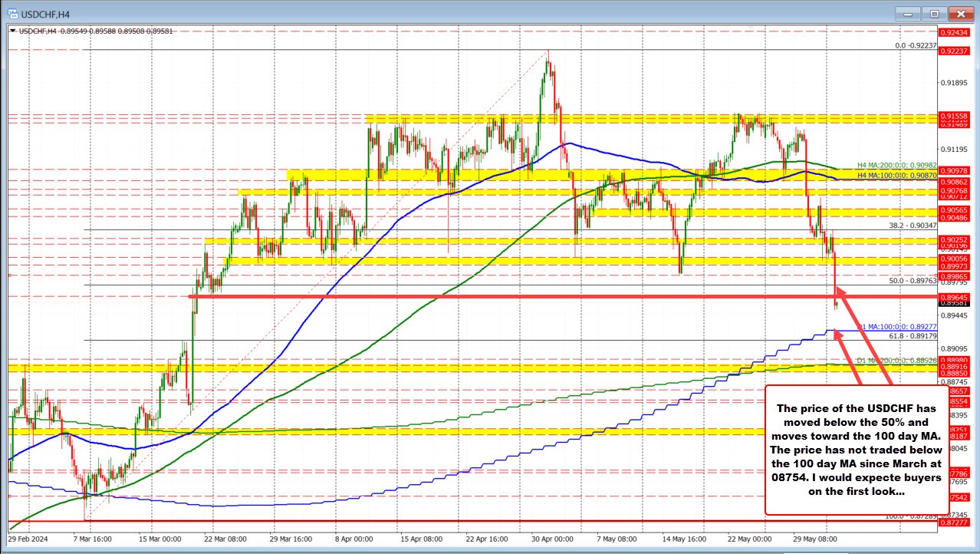The height and width of the screenshot is (554, 980).
Task: Expand the USDCHF,H4 quote line disclosure triangle
Action: [x=11, y=30]
